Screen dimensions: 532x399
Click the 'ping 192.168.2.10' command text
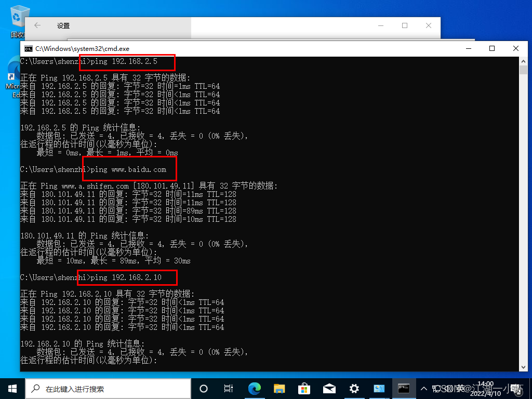[x=126, y=277]
